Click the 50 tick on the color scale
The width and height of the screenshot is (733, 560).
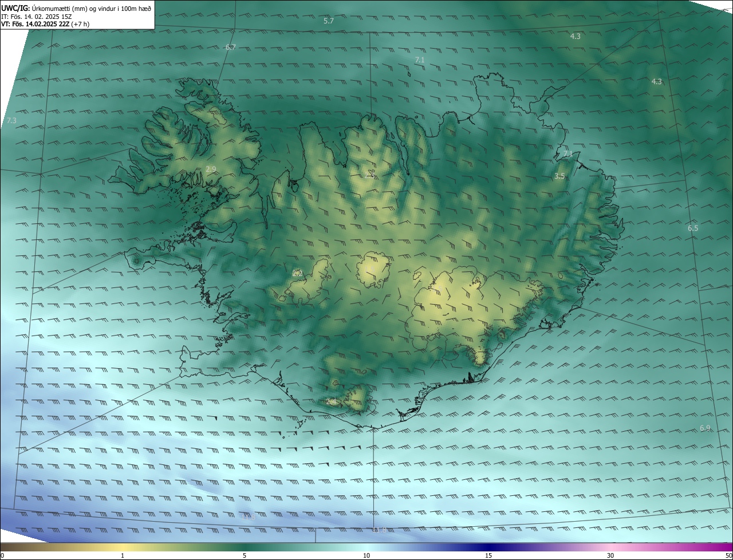coord(728,555)
